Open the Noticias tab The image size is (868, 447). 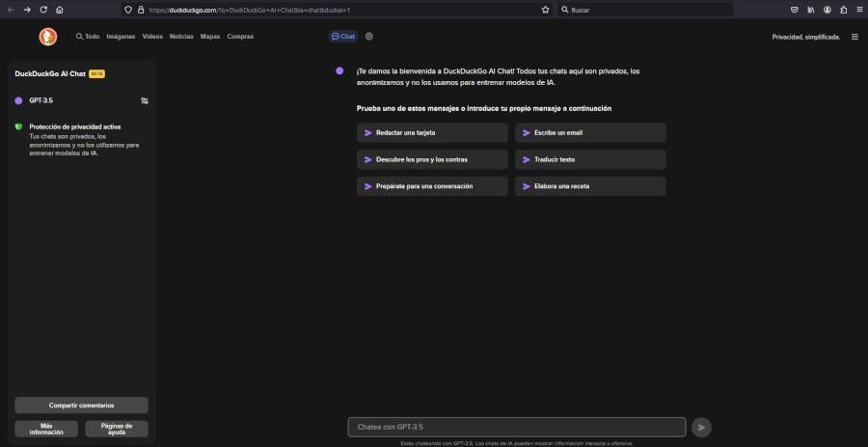tap(181, 37)
